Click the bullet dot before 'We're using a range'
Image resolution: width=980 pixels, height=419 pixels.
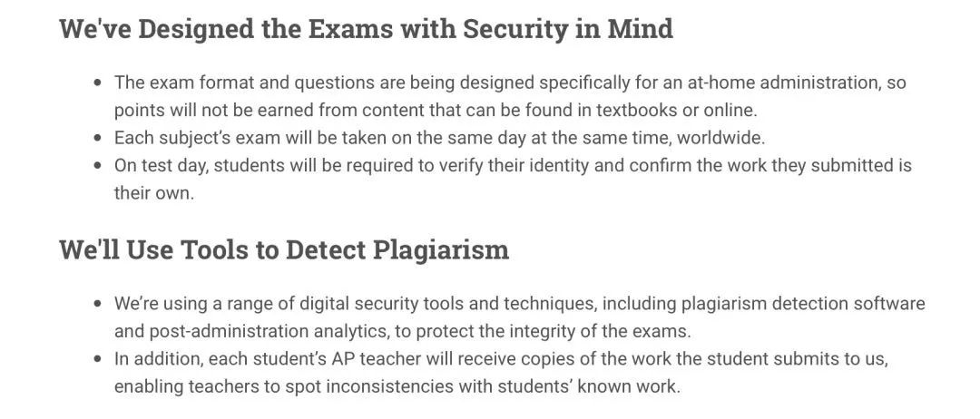(98, 304)
